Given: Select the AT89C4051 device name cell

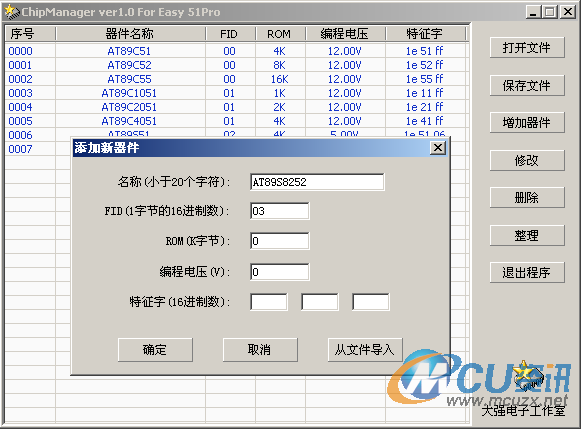Looking at the screenshot, I should (129, 121).
